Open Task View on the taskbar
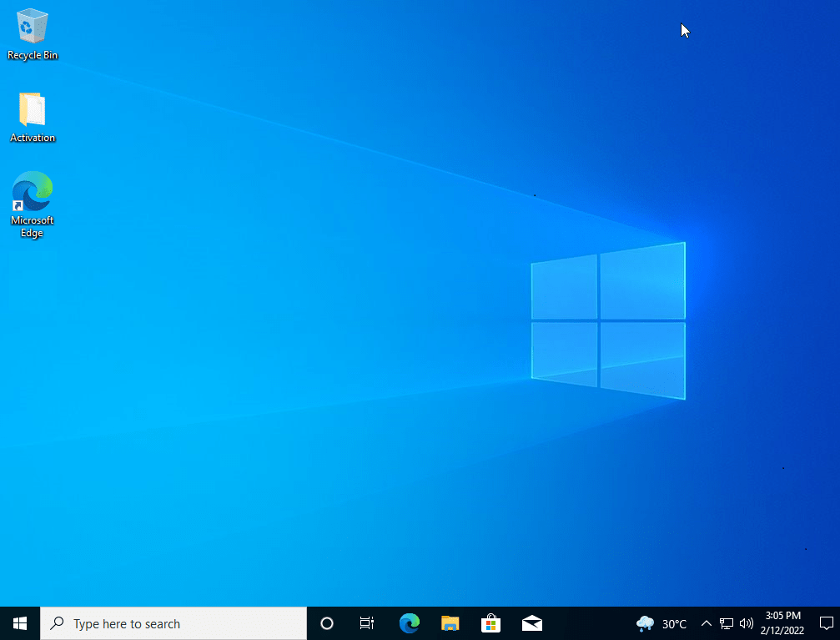The height and width of the screenshot is (640, 840). (x=367, y=623)
